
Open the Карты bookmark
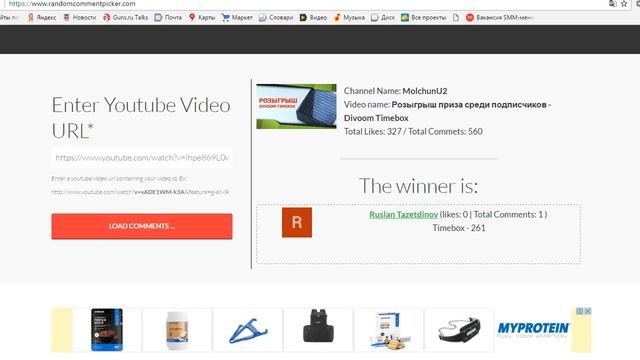pyautogui.click(x=202, y=18)
